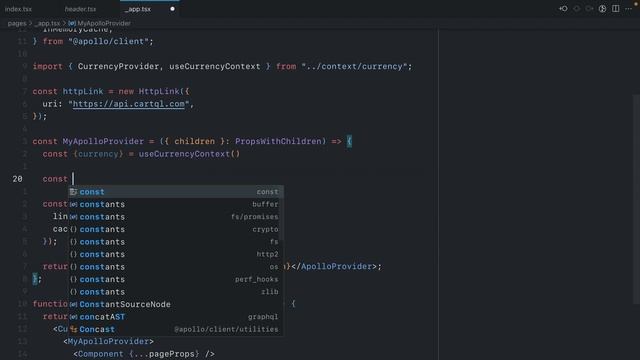
Task: Choose the concatAST graphql suggestion
Action: tap(176, 317)
